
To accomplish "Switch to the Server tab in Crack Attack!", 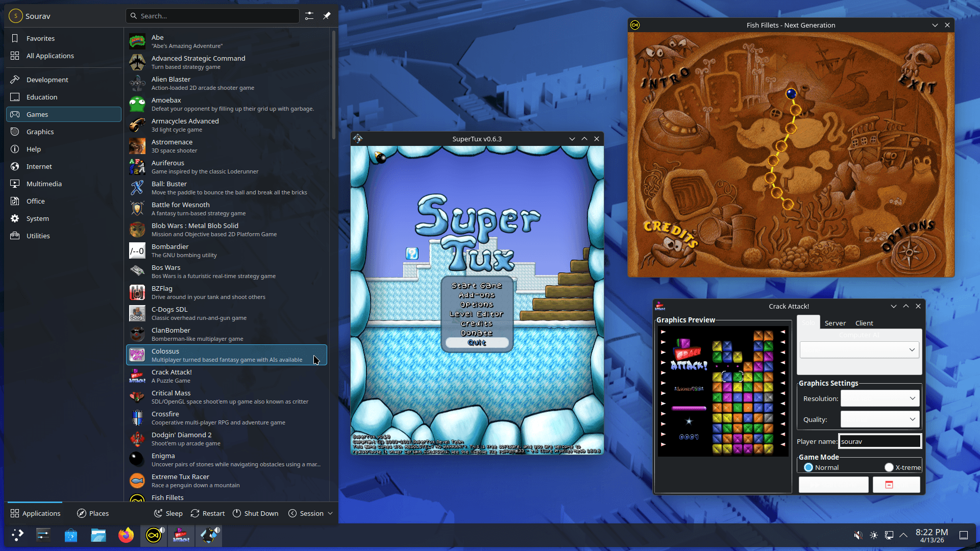I will (835, 323).
